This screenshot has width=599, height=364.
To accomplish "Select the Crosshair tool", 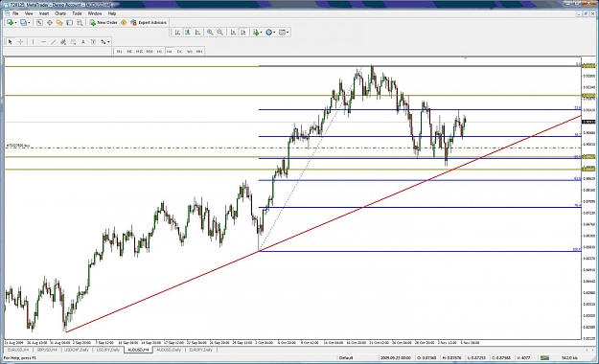I will (x=20, y=42).
